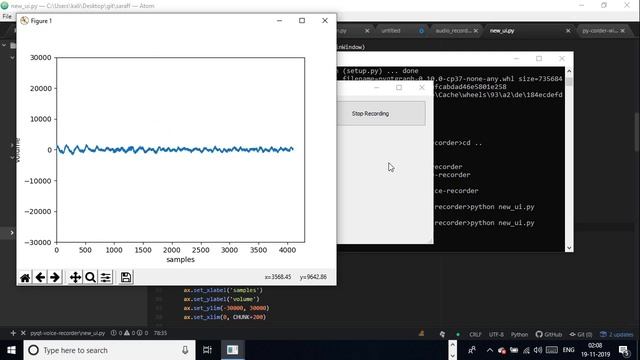Open the People icon in the system tray
Screen dimensions: 640x360
click(472, 350)
